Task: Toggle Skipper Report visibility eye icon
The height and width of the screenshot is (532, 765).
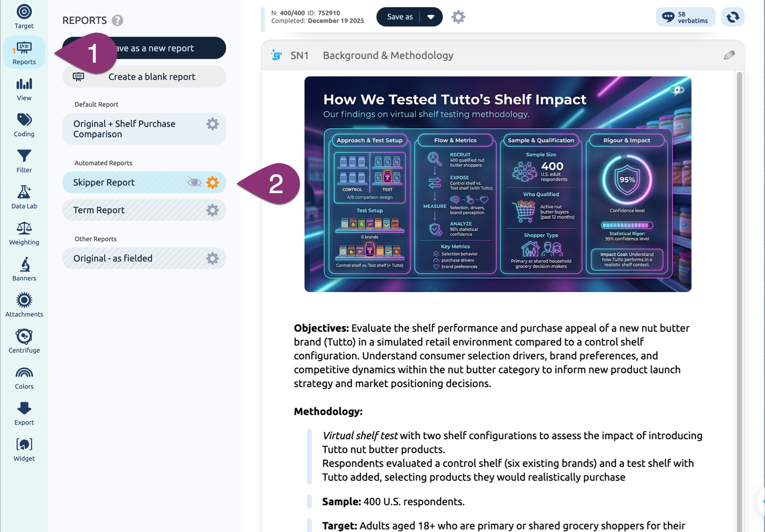Action: pos(194,182)
